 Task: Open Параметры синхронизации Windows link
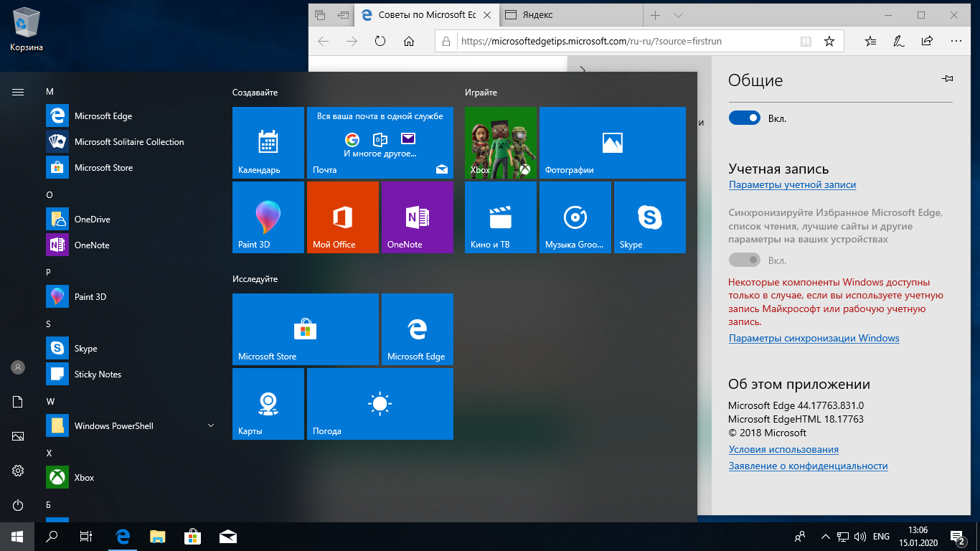[x=814, y=338]
